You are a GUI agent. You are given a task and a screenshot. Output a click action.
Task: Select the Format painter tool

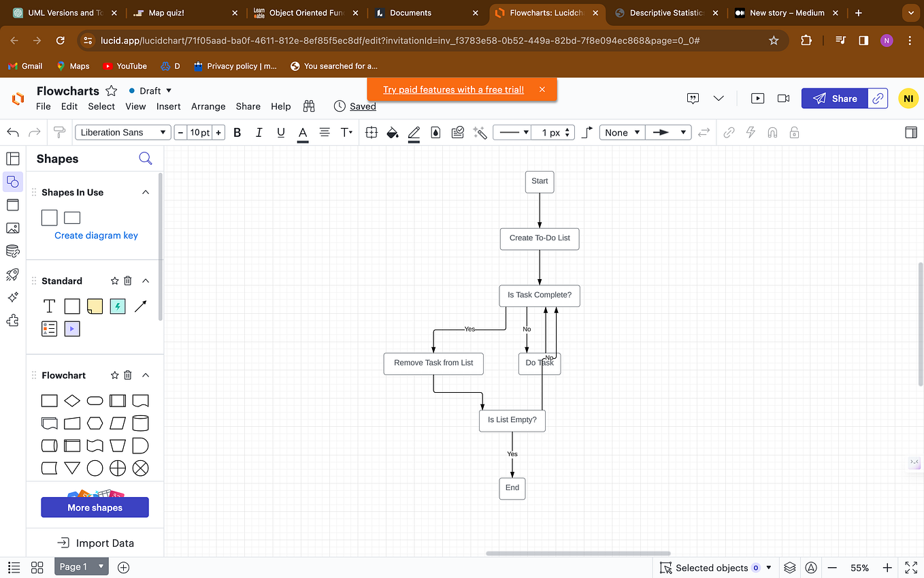(x=59, y=132)
